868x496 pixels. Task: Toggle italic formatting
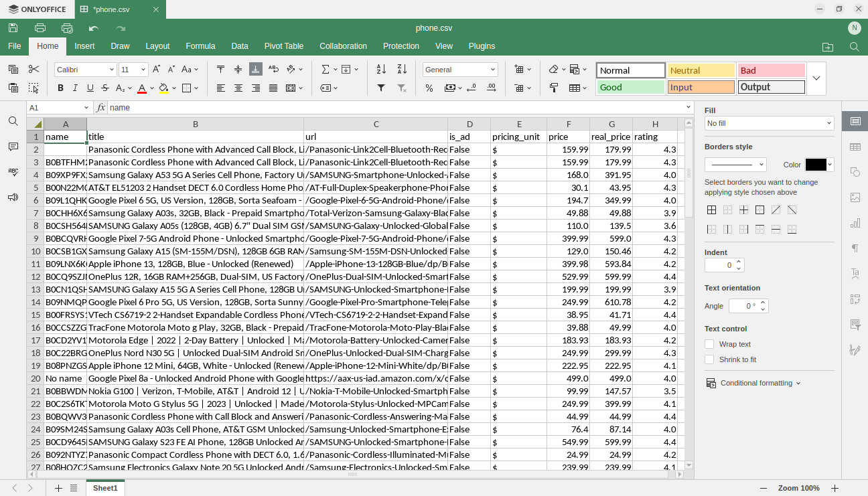[x=75, y=88]
